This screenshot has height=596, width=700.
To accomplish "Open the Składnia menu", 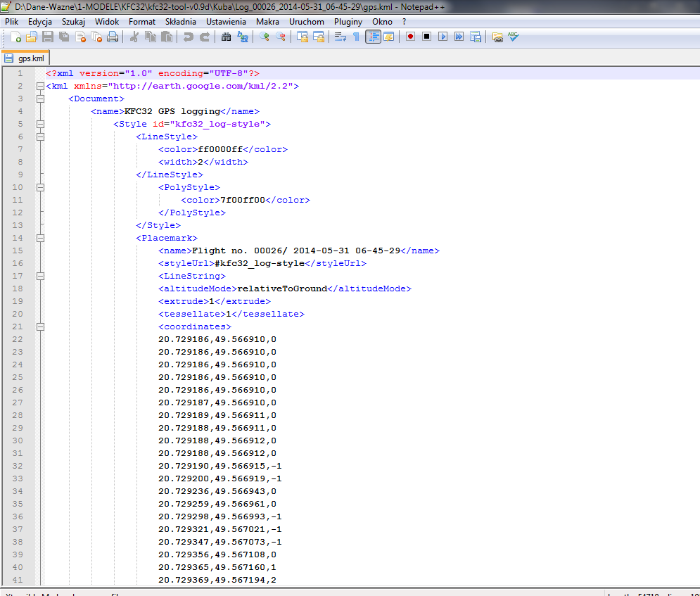I will coord(180,22).
